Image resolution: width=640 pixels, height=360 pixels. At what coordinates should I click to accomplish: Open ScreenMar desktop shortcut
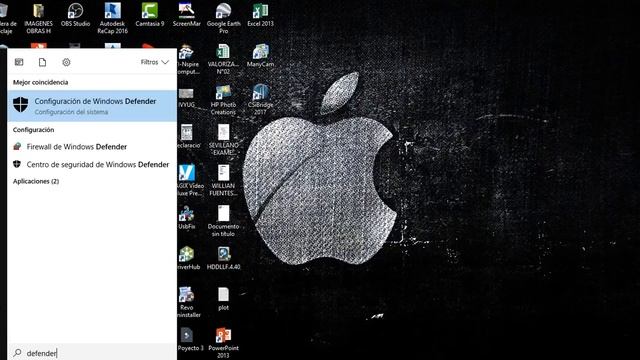(x=187, y=15)
